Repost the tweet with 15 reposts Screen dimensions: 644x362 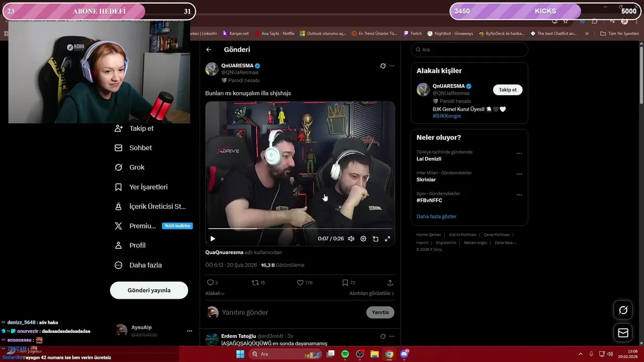[258, 283]
